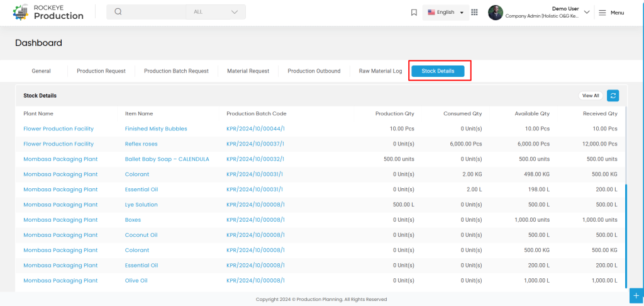Open batch code in Lye Solution row
644x306 pixels.
255,205
